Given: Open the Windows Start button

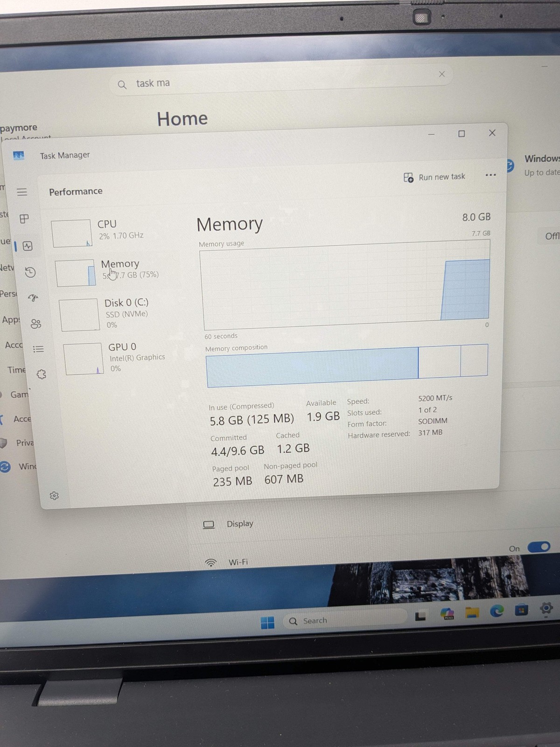Looking at the screenshot, I should (267, 622).
